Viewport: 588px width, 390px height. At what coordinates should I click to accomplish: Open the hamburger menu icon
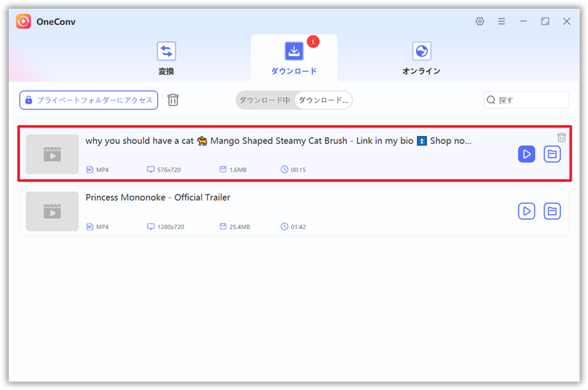pos(501,21)
